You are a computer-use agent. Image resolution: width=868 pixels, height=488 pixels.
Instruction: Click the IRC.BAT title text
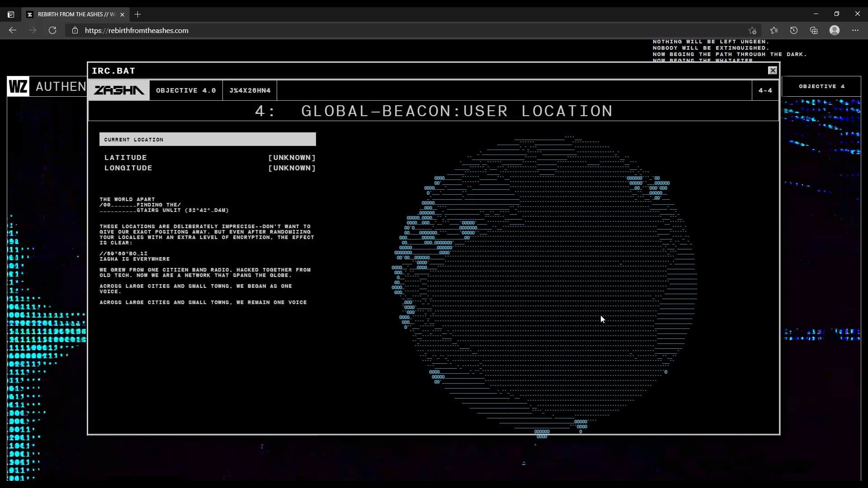(x=113, y=71)
